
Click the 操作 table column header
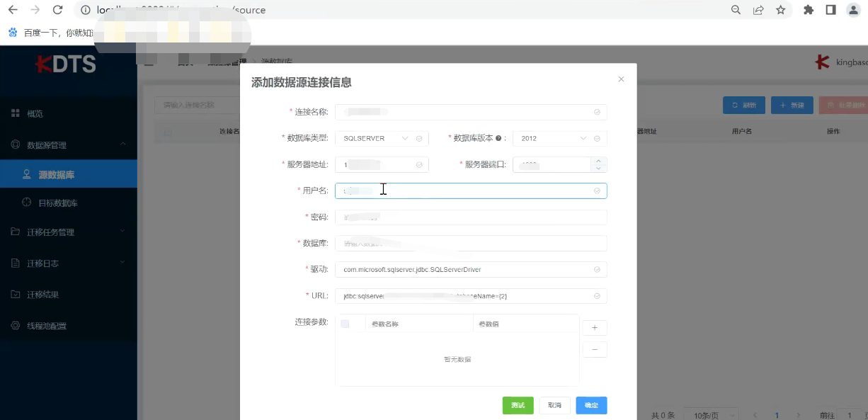[x=833, y=132]
